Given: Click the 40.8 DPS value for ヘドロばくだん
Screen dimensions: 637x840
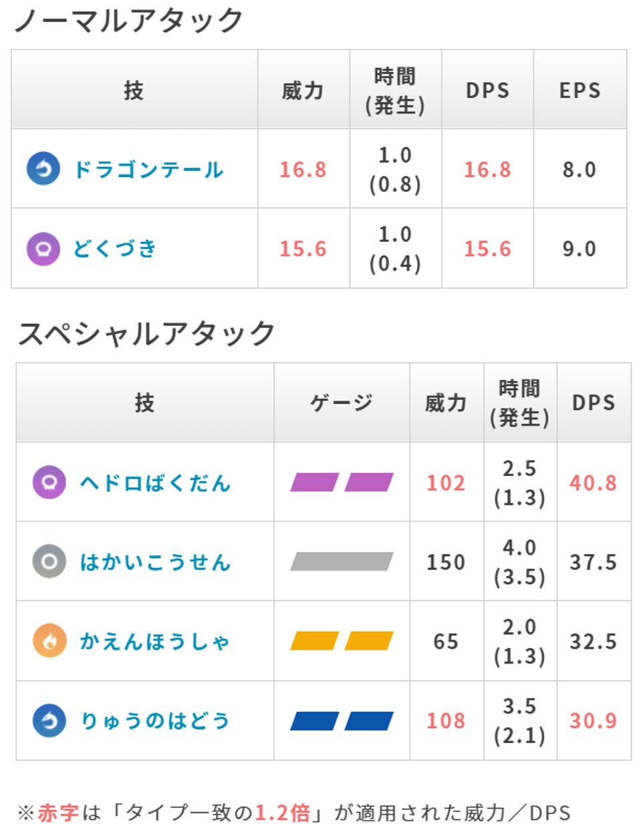Looking at the screenshot, I should coord(593,482).
